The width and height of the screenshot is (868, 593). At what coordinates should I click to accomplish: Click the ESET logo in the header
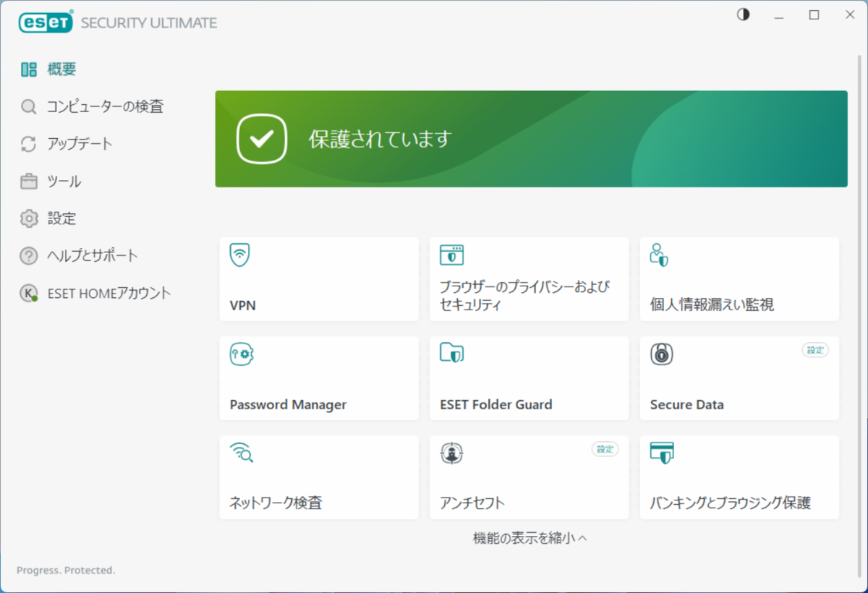(x=46, y=22)
